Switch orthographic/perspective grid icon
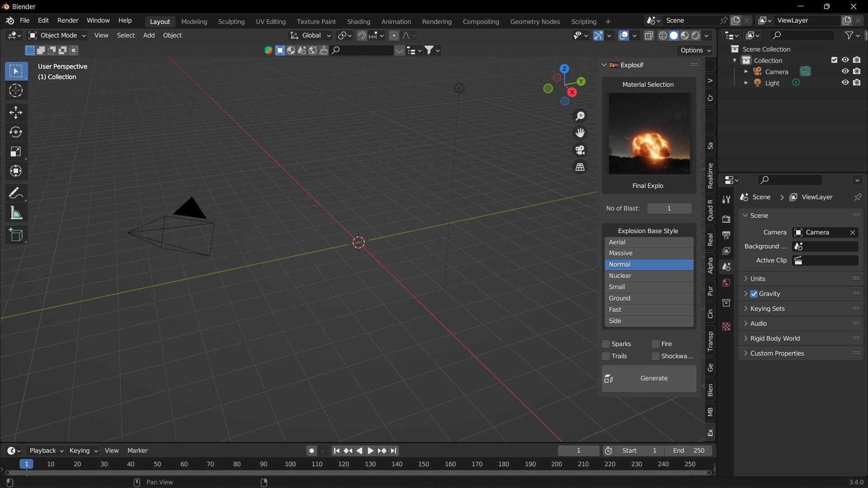868x488 pixels. tap(580, 167)
